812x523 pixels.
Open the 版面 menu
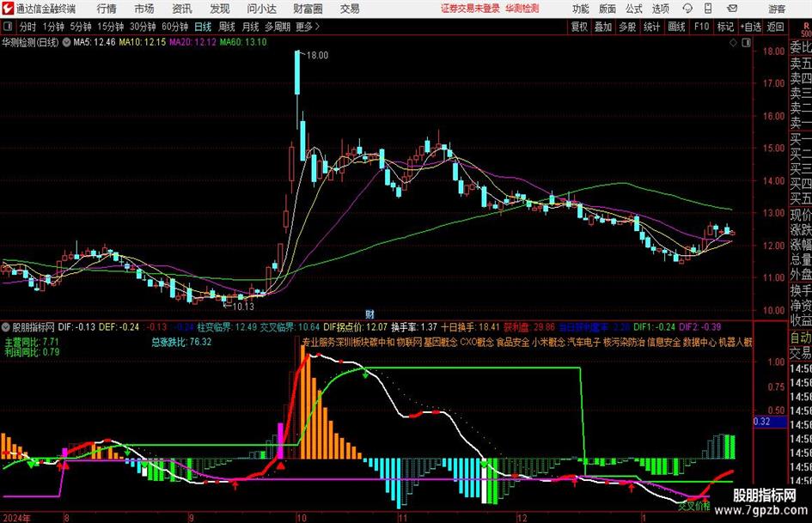coord(607,9)
